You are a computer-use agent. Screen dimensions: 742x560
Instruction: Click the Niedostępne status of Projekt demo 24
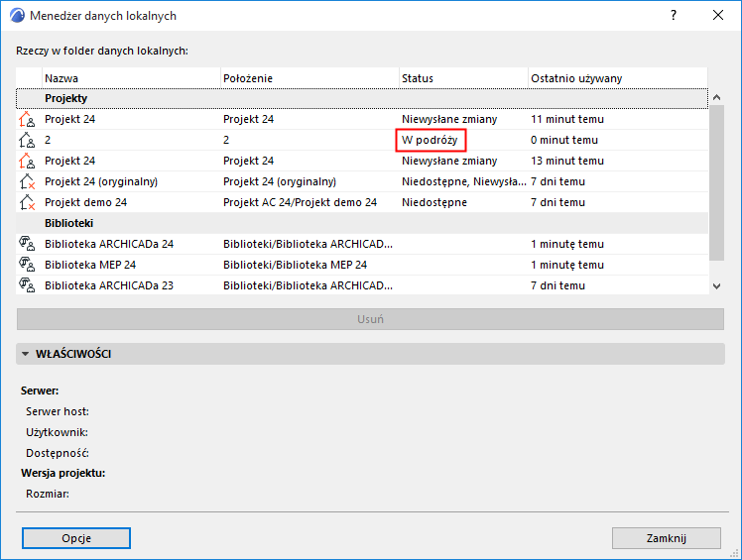coord(434,202)
